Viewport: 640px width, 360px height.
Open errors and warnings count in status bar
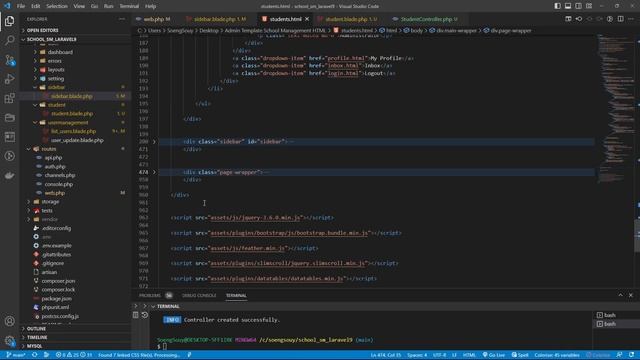point(73,355)
